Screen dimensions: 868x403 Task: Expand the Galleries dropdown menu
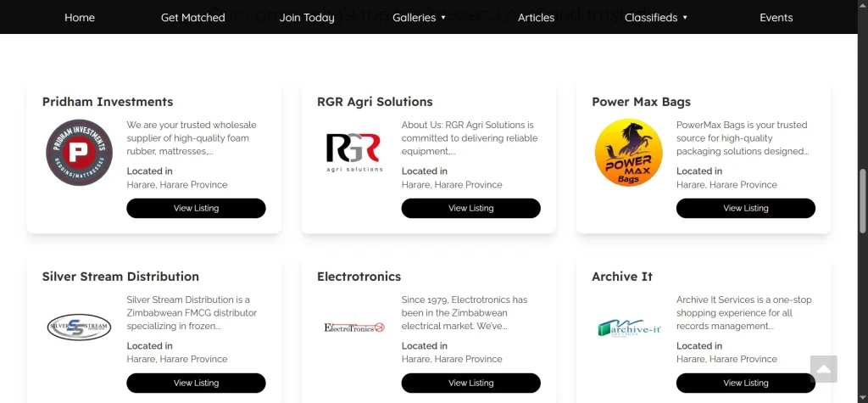click(x=419, y=17)
